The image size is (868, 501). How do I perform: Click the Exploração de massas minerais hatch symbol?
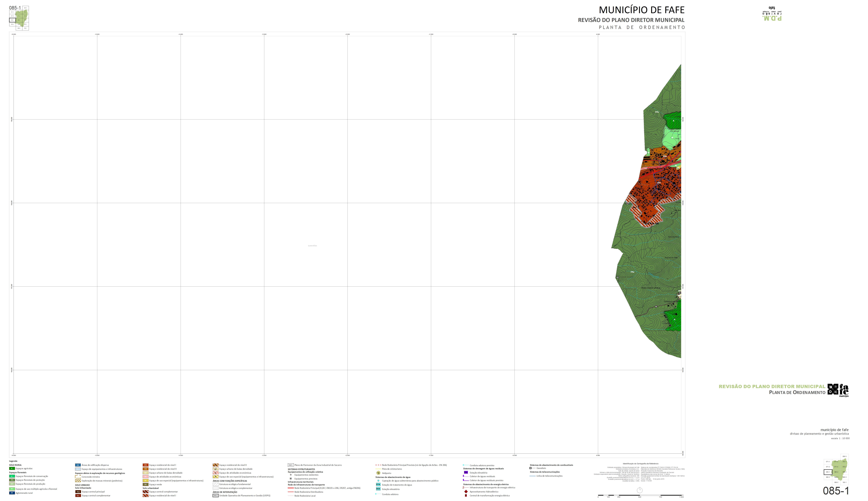tap(78, 481)
